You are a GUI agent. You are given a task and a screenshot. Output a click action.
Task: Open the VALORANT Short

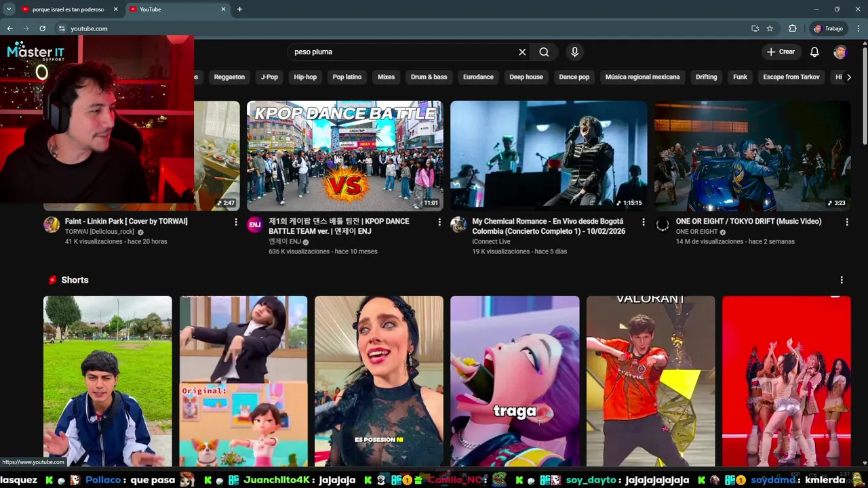(650, 381)
